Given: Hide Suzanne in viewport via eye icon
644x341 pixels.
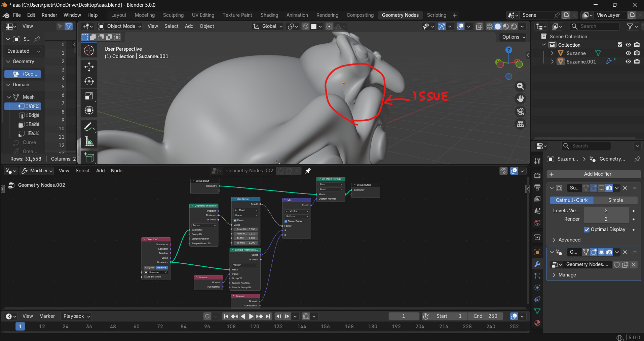Looking at the screenshot, I should (x=628, y=53).
